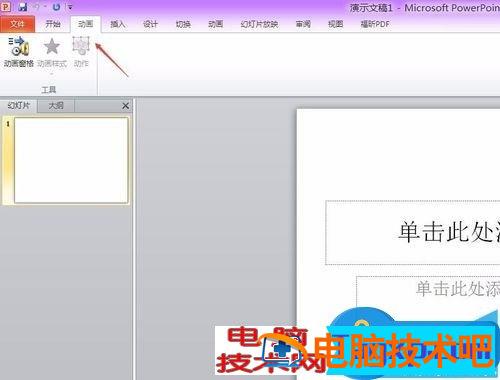
Task: Open the 动画窗格 animation pane
Action: (19, 52)
